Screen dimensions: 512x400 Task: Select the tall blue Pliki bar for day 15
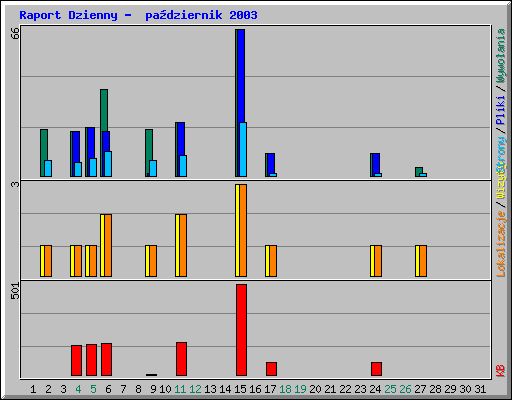point(241,76)
